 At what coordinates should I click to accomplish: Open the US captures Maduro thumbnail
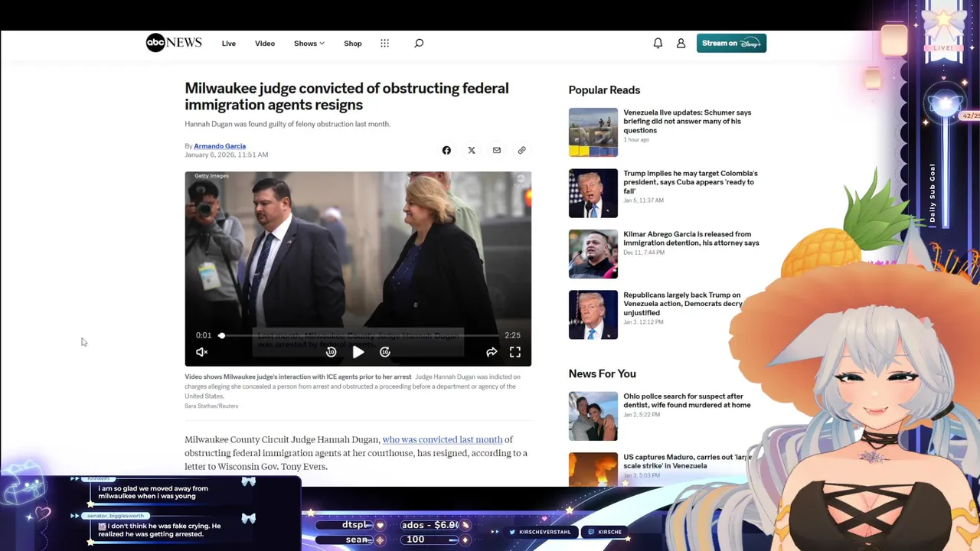[593, 469]
